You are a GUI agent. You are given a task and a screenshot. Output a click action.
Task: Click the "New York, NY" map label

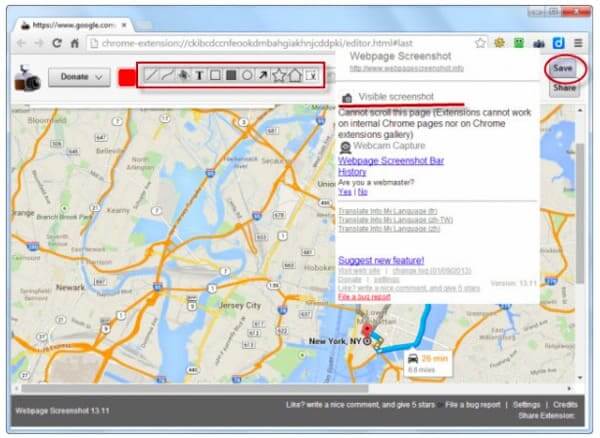(x=335, y=341)
